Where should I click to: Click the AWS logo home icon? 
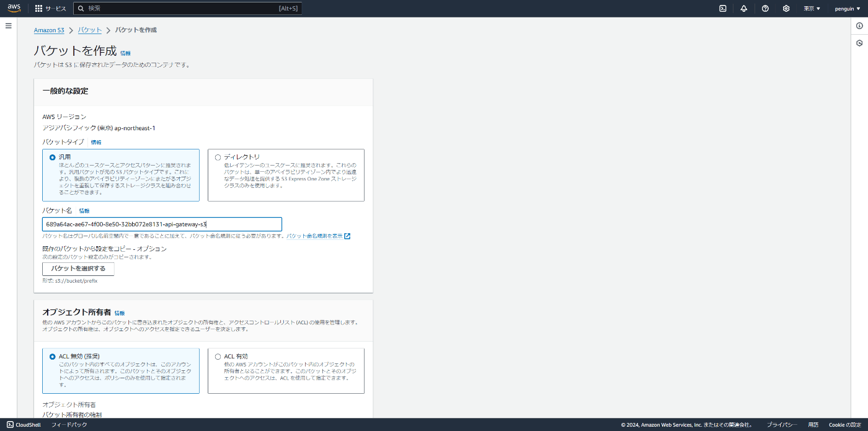coord(14,8)
